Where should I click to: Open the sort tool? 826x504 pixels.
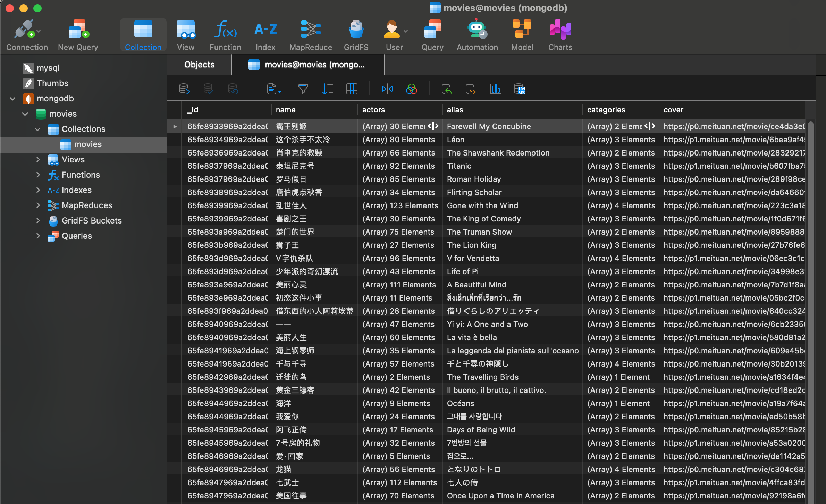point(328,89)
